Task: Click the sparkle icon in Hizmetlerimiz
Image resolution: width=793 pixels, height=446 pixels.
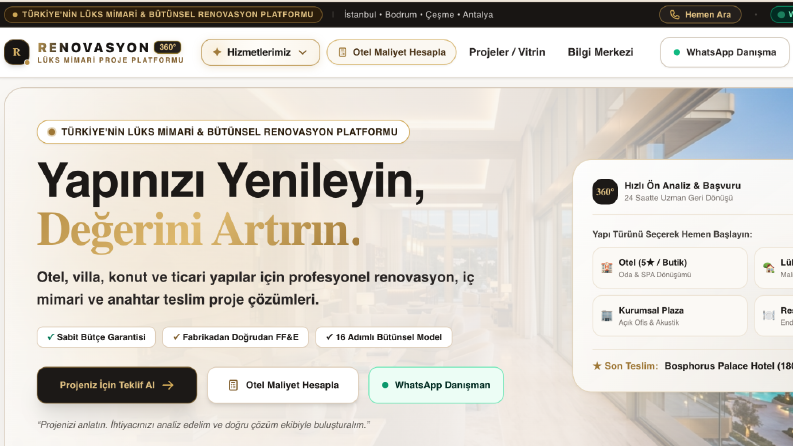Action: (217, 52)
